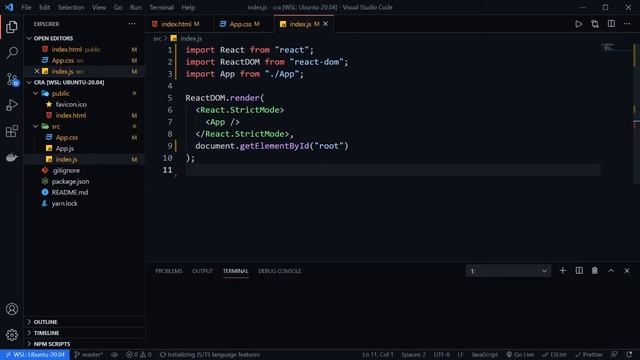Open the Terminal menu
Screen dimensions: 640x360
coord(161,7)
